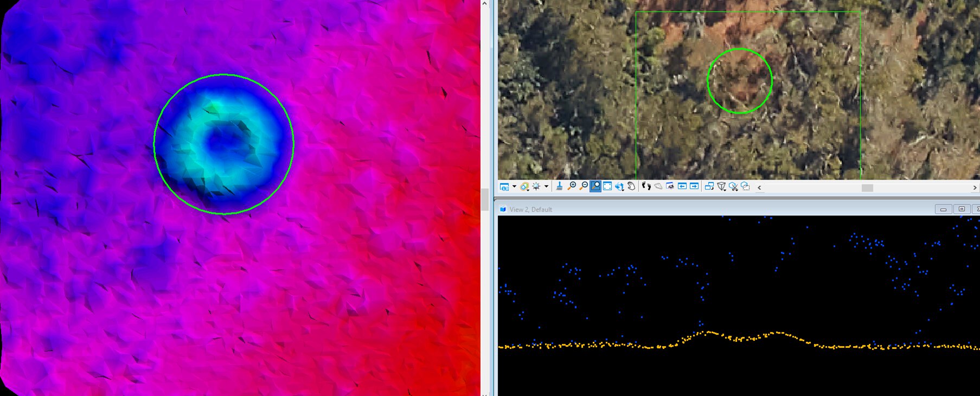Click the Navigate View icon
The image size is (980, 396).
click(670, 186)
